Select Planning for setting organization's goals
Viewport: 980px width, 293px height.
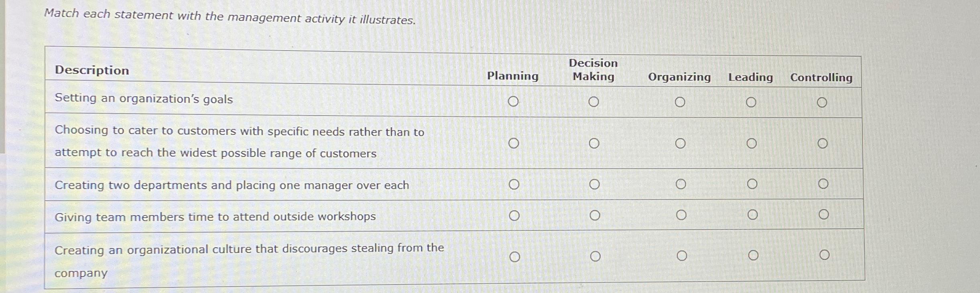point(514,102)
